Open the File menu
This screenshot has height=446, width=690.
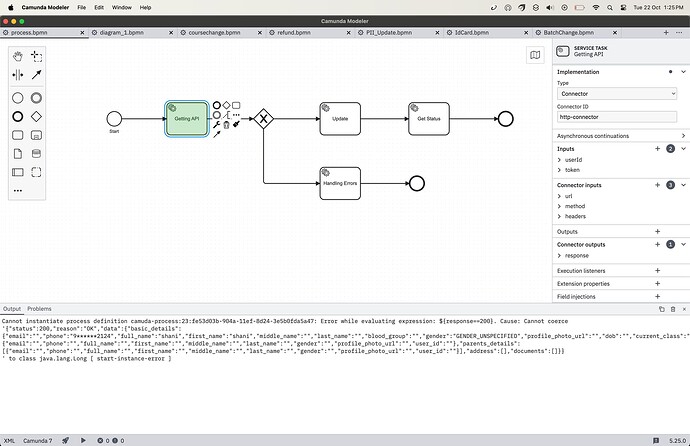(x=81, y=7)
